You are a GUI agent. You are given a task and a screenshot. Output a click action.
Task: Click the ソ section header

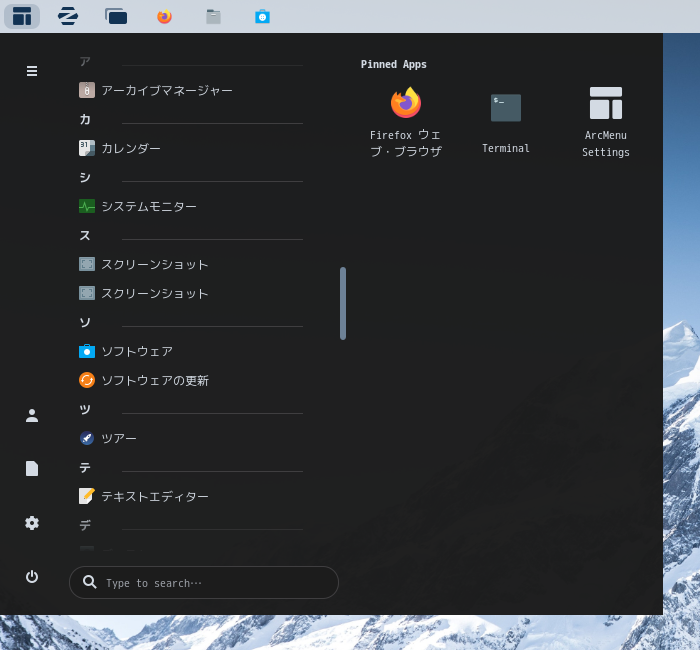(85, 322)
